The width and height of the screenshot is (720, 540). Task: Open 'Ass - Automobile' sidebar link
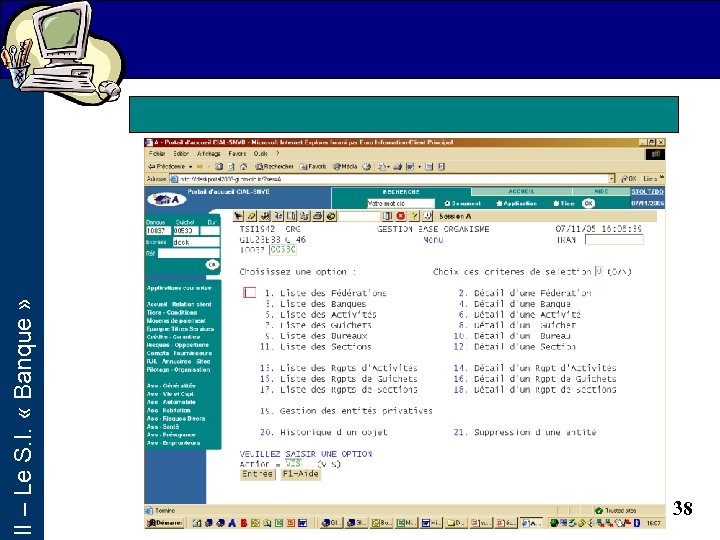pos(171,402)
